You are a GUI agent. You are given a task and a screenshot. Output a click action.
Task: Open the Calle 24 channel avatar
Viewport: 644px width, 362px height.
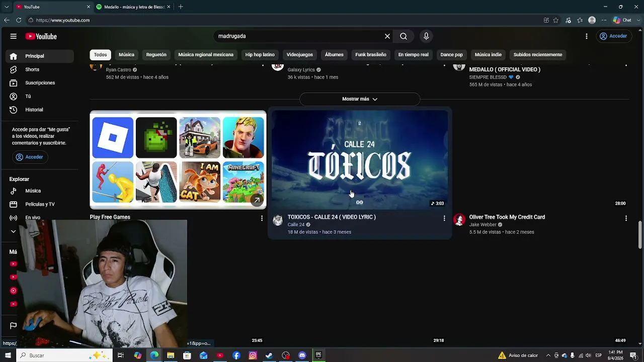[278, 220]
